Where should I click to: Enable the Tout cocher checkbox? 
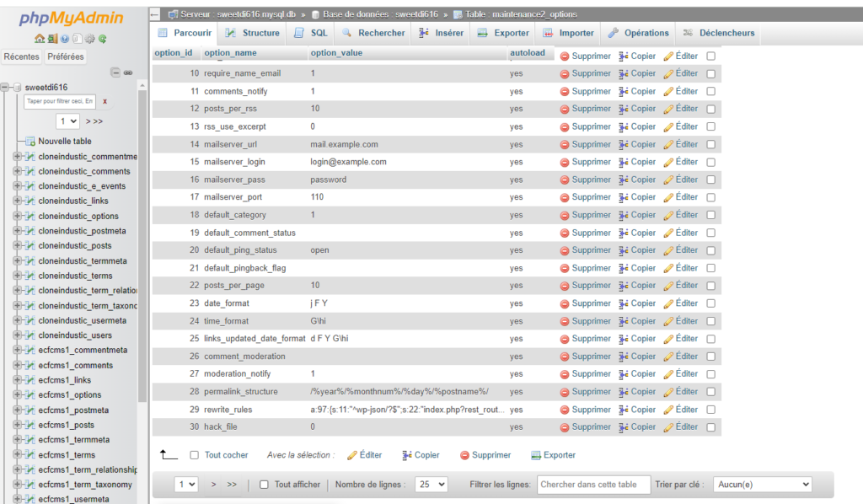[195, 455]
